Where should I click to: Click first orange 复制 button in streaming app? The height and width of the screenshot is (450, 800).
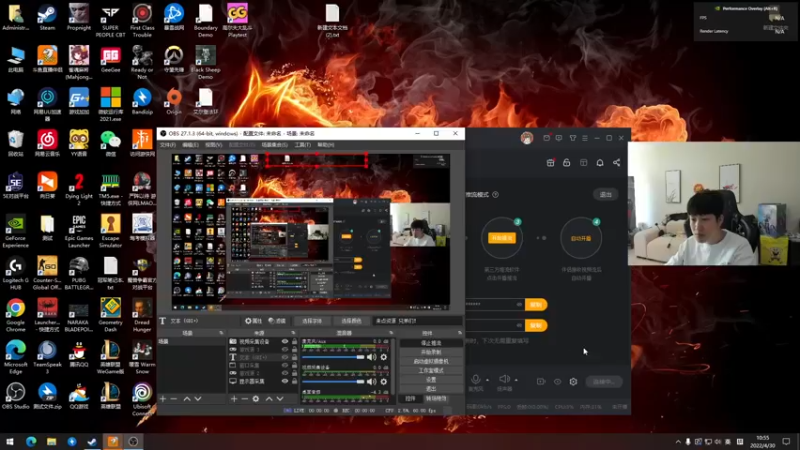pyautogui.click(x=536, y=305)
